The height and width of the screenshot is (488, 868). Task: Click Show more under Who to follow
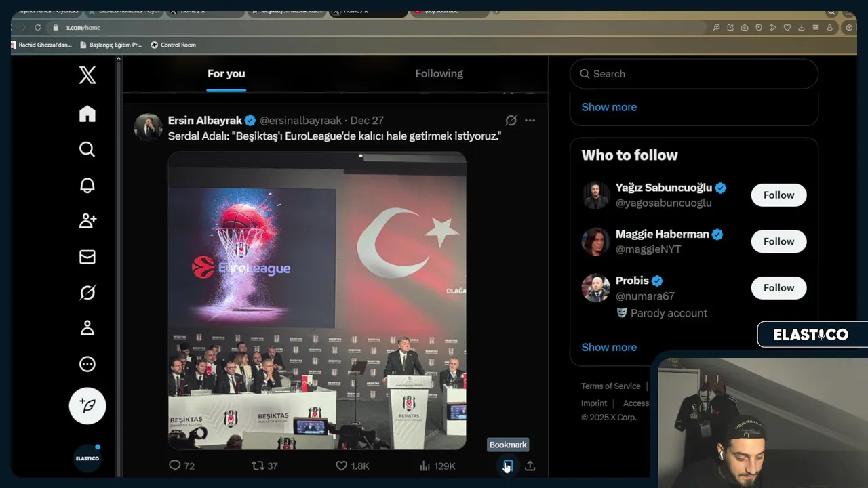click(609, 347)
